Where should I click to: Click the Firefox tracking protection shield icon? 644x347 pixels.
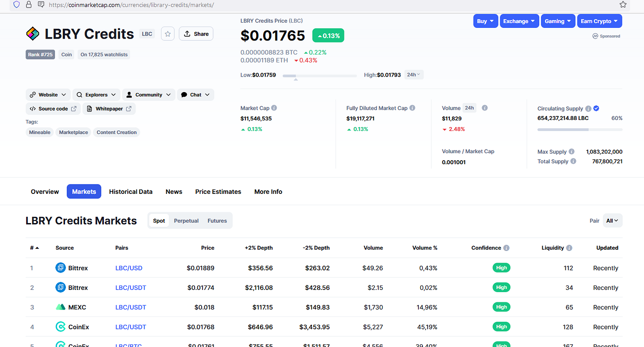16,4
